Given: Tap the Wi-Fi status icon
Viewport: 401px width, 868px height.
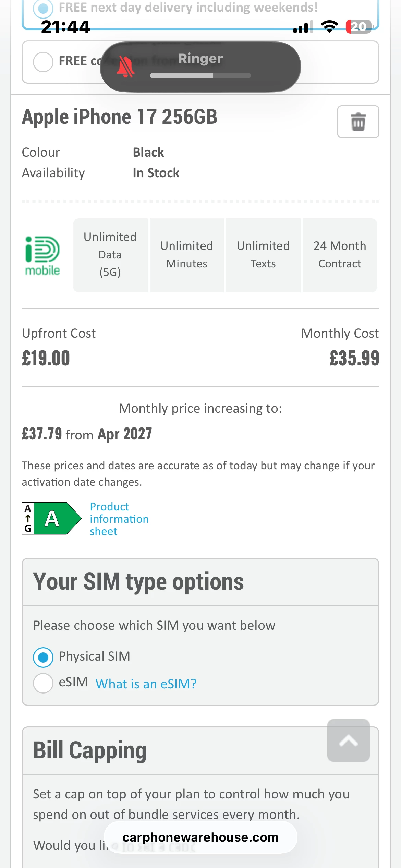Looking at the screenshot, I should click(x=329, y=27).
